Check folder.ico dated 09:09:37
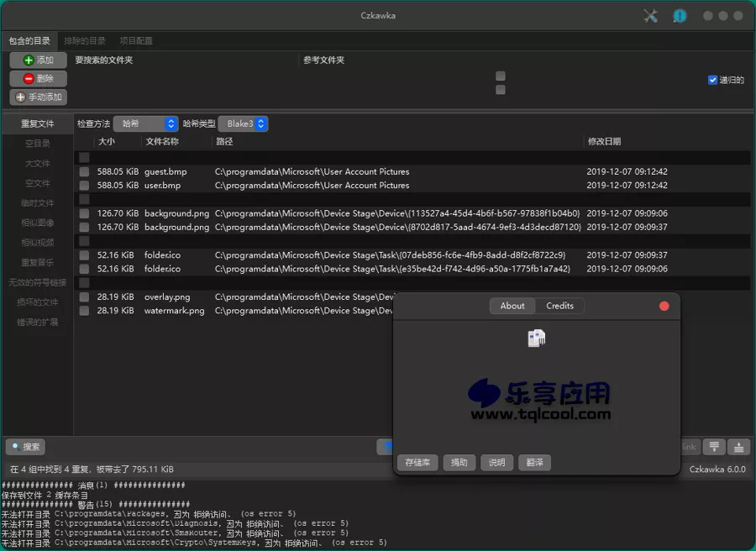Image resolution: width=756 pixels, height=551 pixels. tap(84, 255)
